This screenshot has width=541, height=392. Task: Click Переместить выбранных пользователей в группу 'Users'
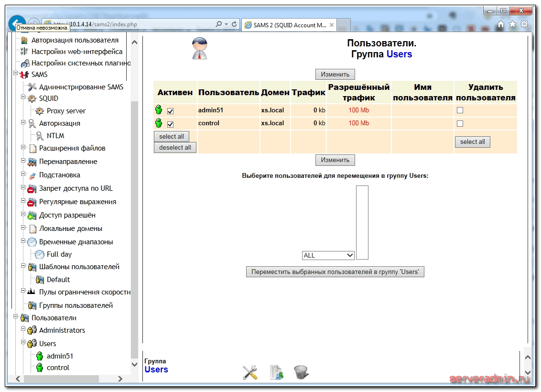[335, 272]
